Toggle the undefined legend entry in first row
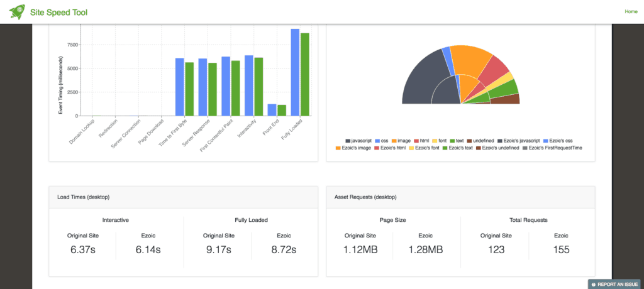 (x=480, y=141)
